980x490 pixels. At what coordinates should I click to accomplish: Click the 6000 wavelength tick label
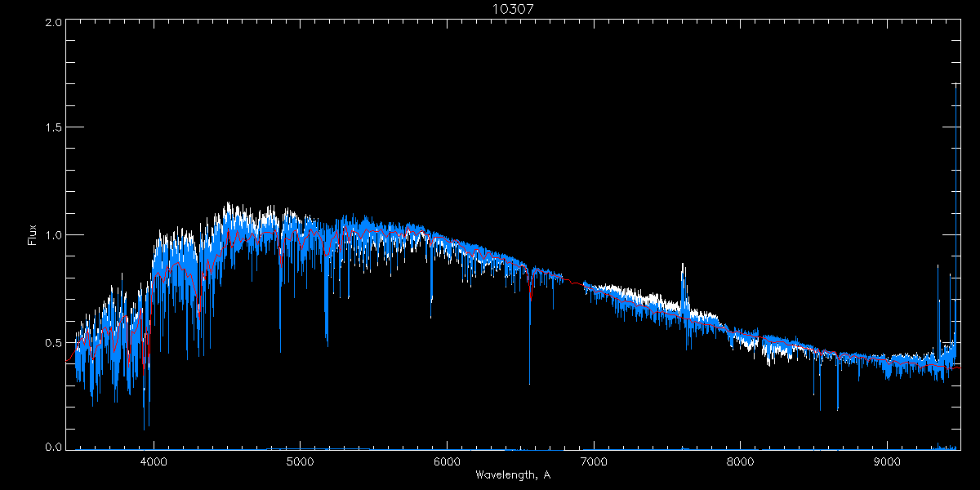pyautogui.click(x=447, y=461)
